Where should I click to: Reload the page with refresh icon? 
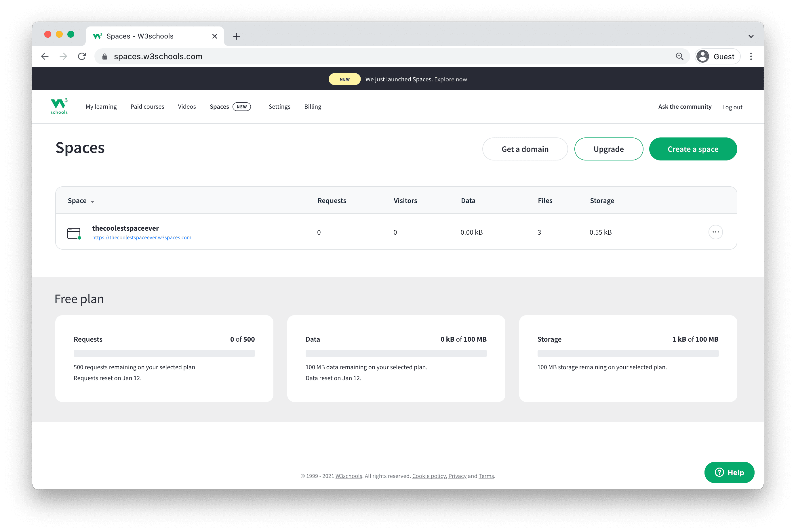82,56
